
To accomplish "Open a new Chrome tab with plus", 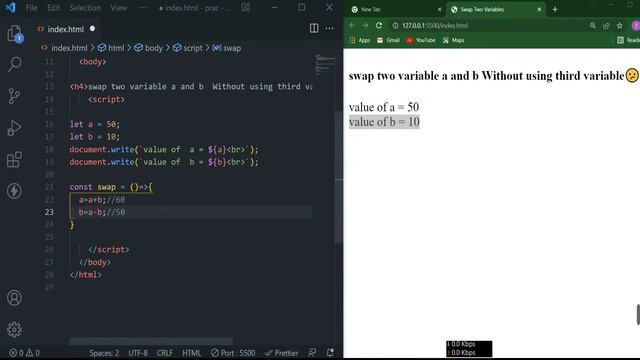I will [x=555, y=9].
